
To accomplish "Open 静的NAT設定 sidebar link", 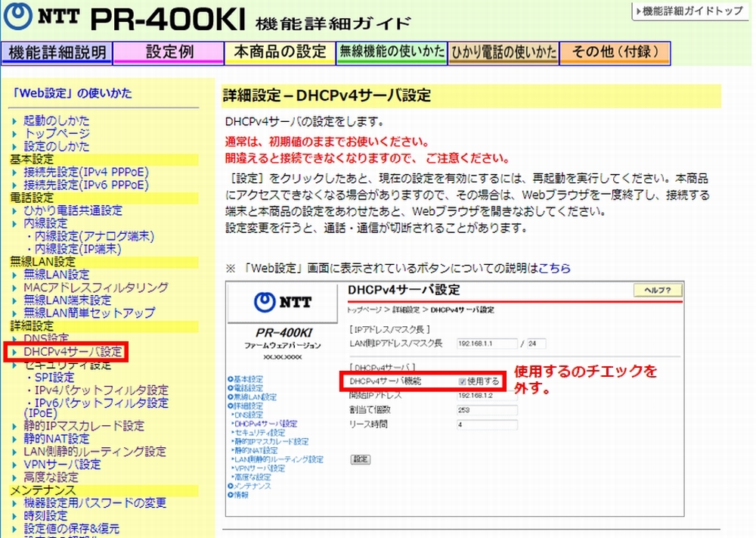I will pyautogui.click(x=57, y=439).
